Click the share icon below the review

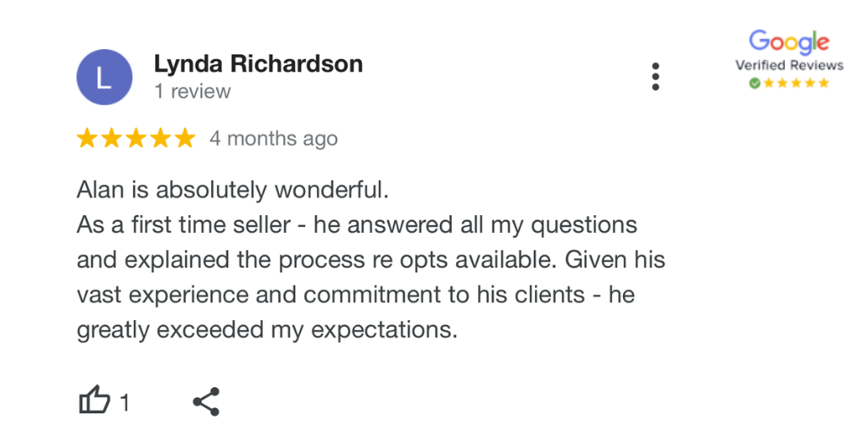click(x=207, y=401)
